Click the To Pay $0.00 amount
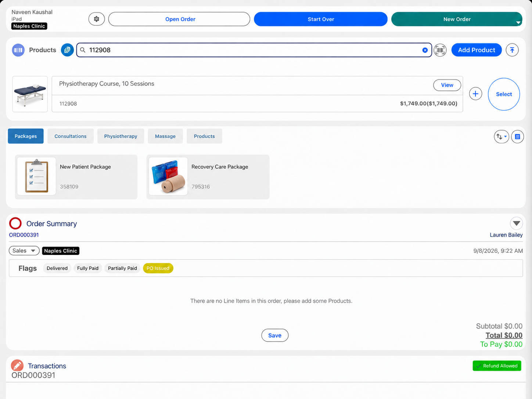Image resolution: width=532 pixels, height=399 pixels. pos(501,344)
